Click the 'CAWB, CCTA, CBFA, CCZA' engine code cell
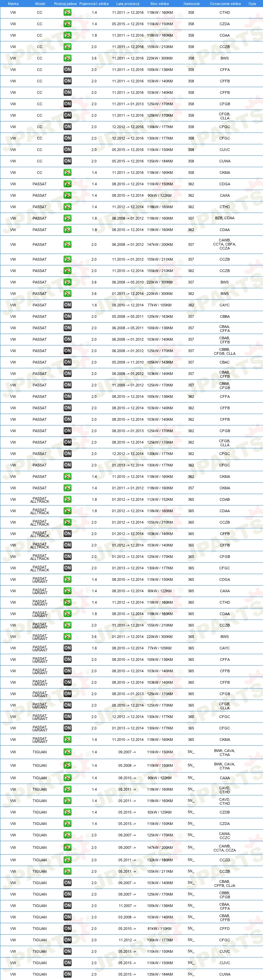This screenshot has width=263, height=980. (x=225, y=244)
